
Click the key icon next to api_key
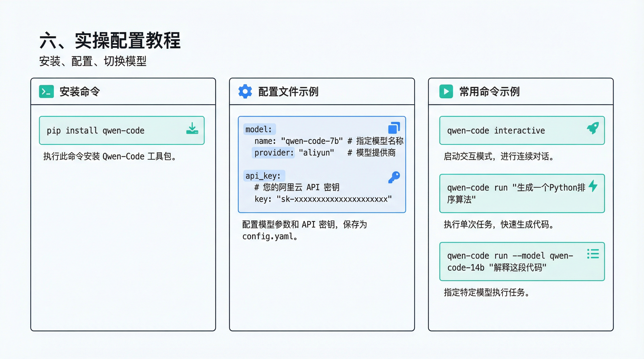[x=394, y=177]
